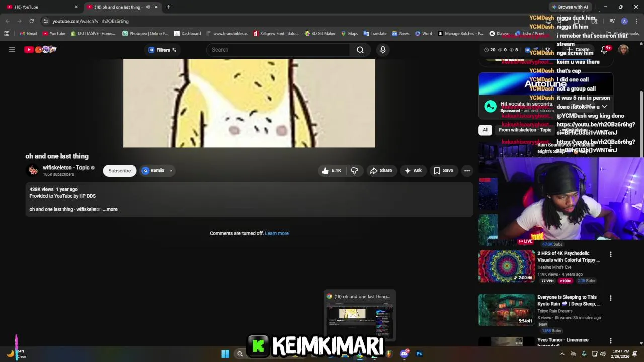The width and height of the screenshot is (644, 362).
Task: Click the Remix button
Action: pos(153,171)
